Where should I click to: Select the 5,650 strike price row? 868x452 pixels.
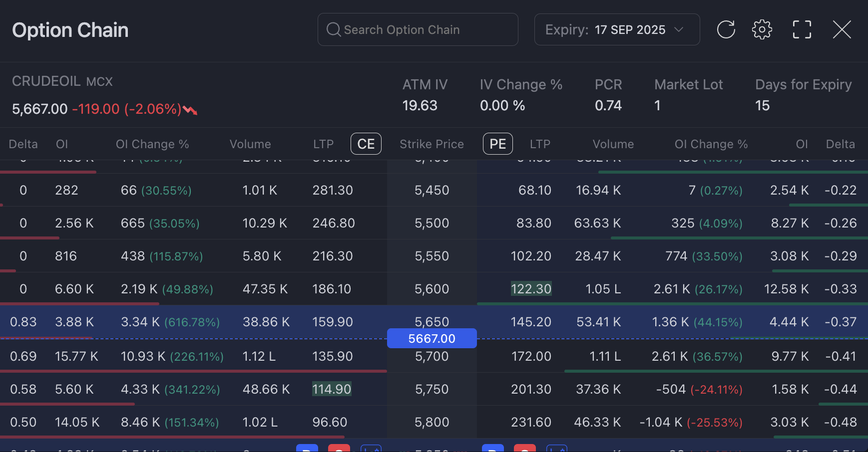tap(432, 321)
